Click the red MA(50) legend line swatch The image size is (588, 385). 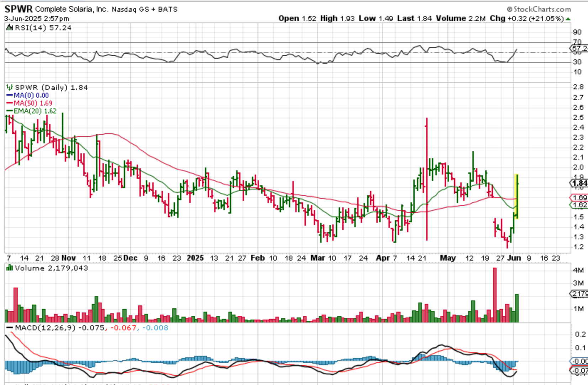tap(10, 103)
